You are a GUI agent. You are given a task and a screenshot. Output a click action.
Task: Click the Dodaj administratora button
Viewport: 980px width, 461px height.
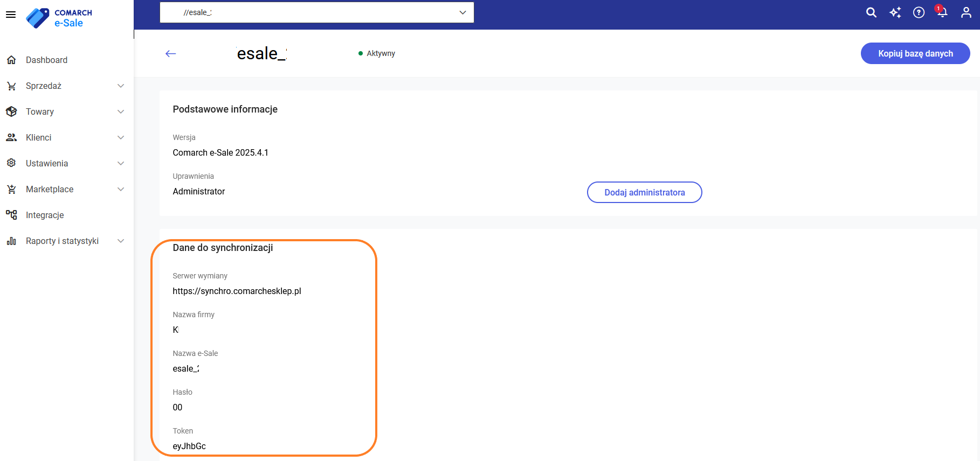click(x=645, y=192)
